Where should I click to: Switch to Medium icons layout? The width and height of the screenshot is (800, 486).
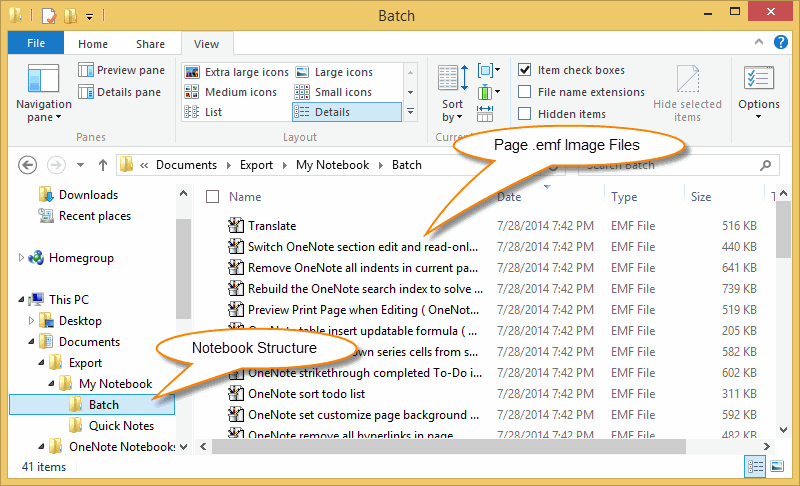[x=231, y=92]
